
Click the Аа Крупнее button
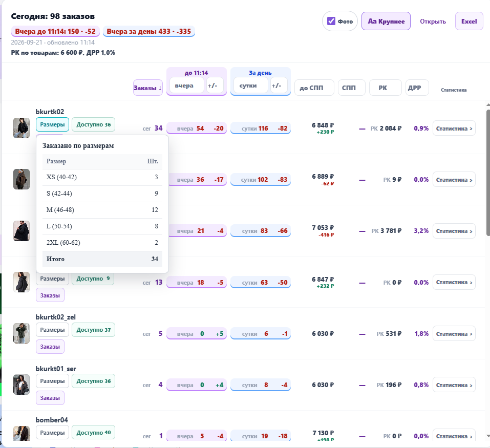point(386,21)
